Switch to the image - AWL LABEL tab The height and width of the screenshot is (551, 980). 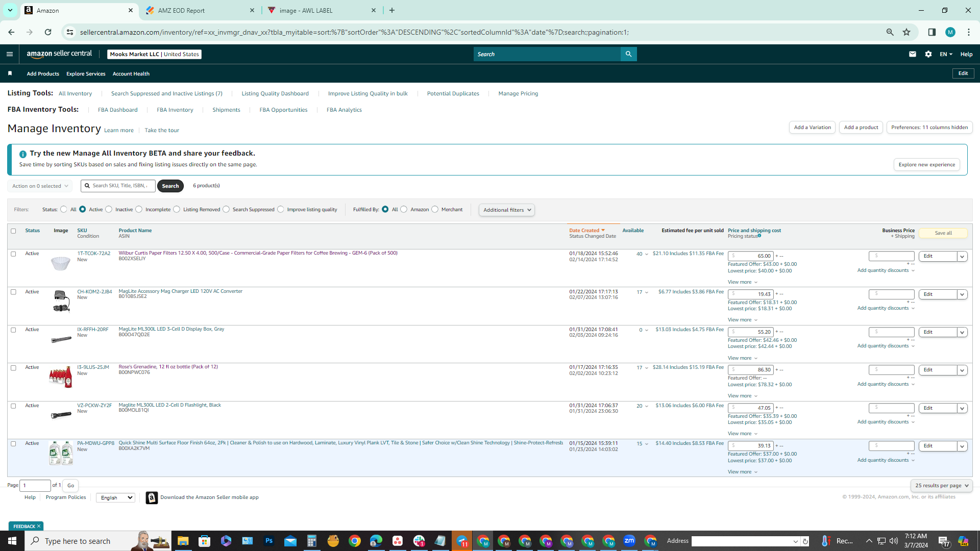pyautogui.click(x=322, y=10)
